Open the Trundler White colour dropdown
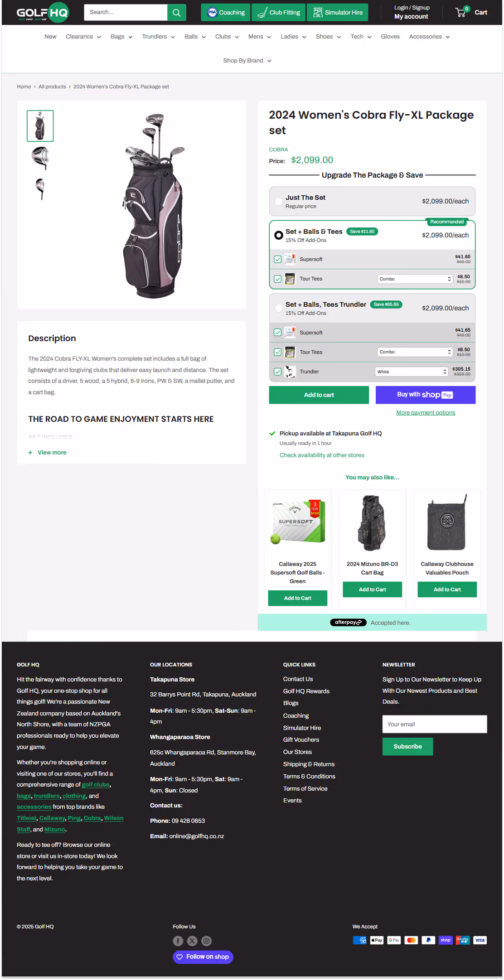 click(x=412, y=372)
